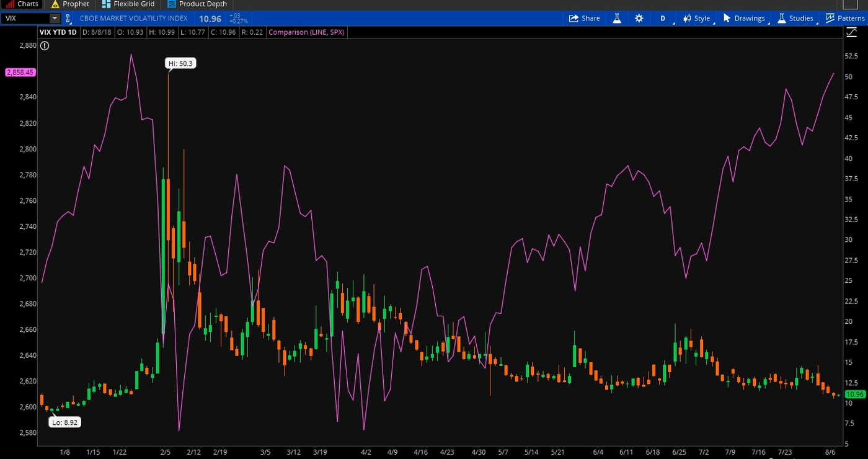The width and height of the screenshot is (868, 459).
Task: Open the Patterns menu
Action: point(845,19)
